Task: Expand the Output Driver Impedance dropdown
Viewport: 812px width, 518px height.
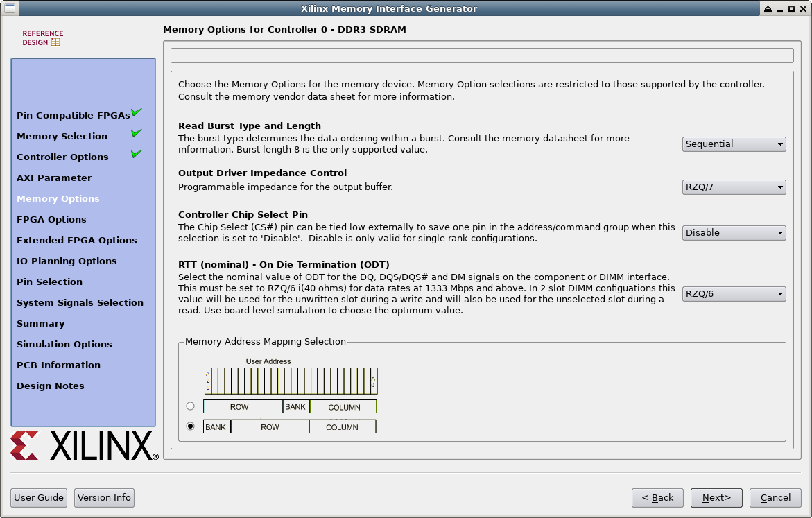Action: pos(734,187)
